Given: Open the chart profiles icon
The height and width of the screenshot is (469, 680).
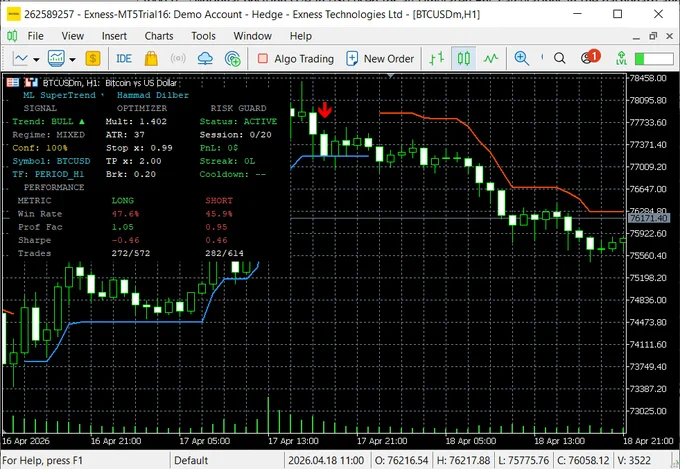Looking at the screenshot, I should point(56,58).
